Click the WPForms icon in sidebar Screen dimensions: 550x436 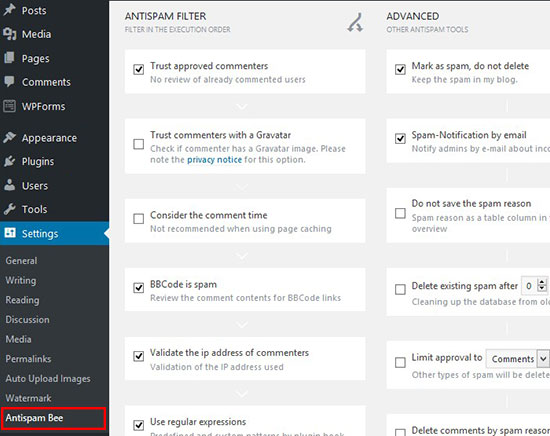[x=9, y=106]
